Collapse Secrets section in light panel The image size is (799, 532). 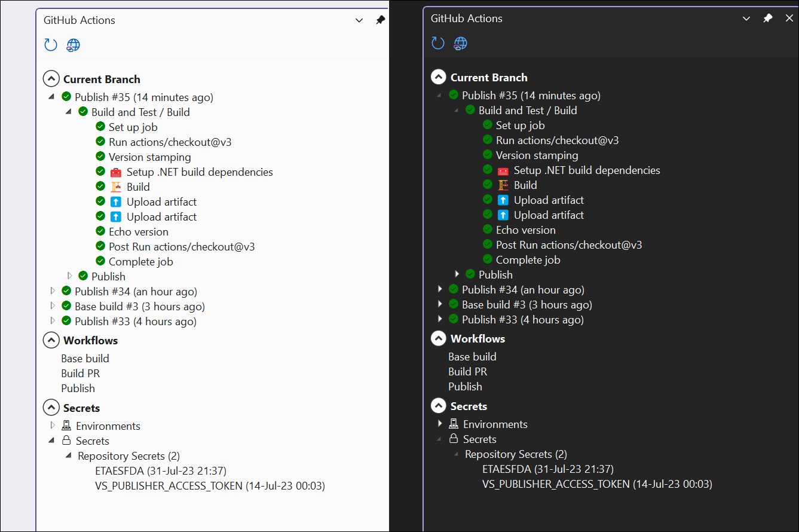[x=51, y=408]
